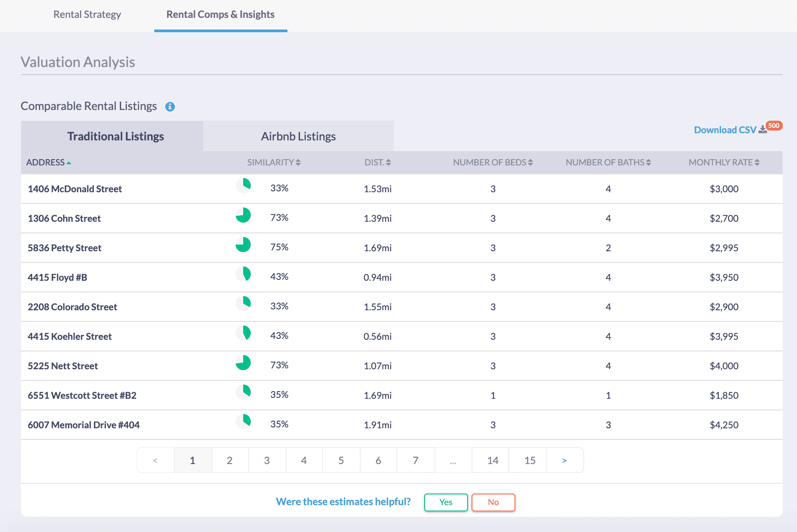Click the similarity pie chart for 1406 McDonald Street

click(243, 186)
